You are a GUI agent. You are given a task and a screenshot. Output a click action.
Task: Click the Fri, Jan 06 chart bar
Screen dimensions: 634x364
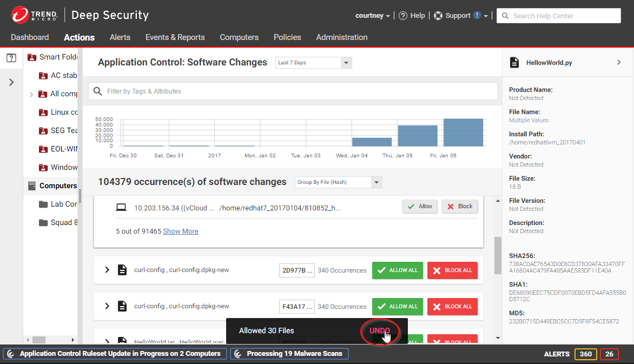[463, 133]
